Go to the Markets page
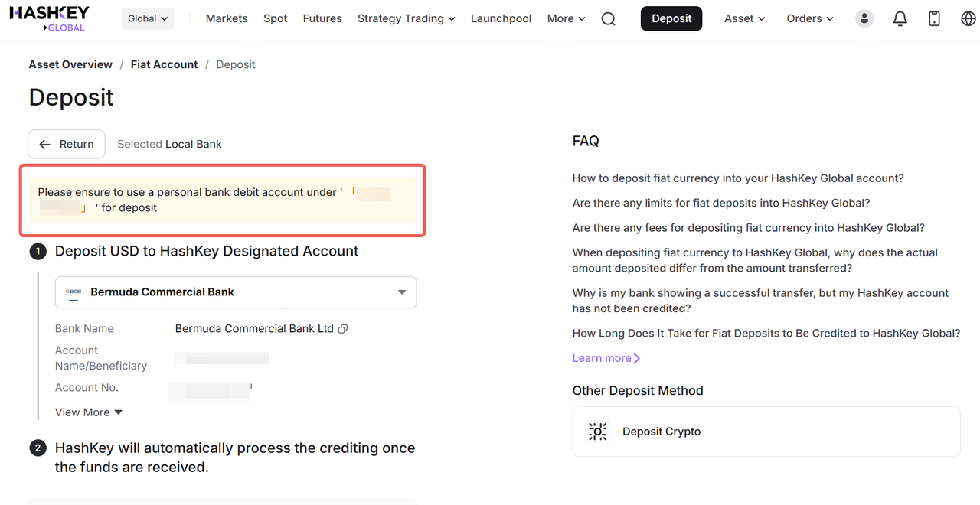 227,18
